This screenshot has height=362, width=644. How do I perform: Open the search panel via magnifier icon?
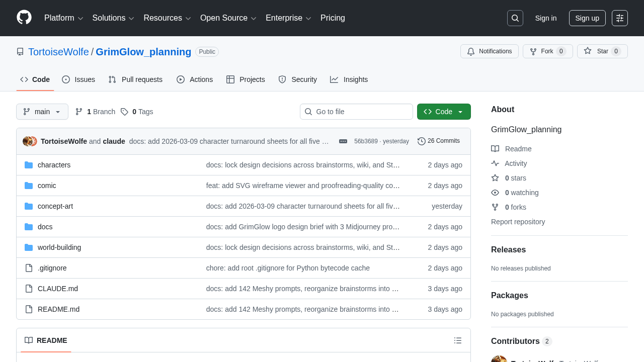pos(515,18)
